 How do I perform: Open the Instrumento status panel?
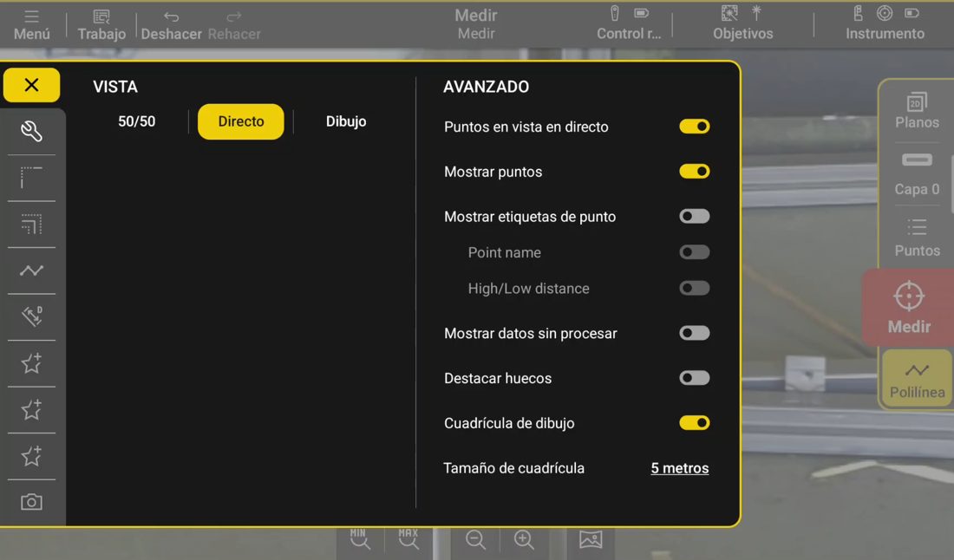[x=885, y=24]
